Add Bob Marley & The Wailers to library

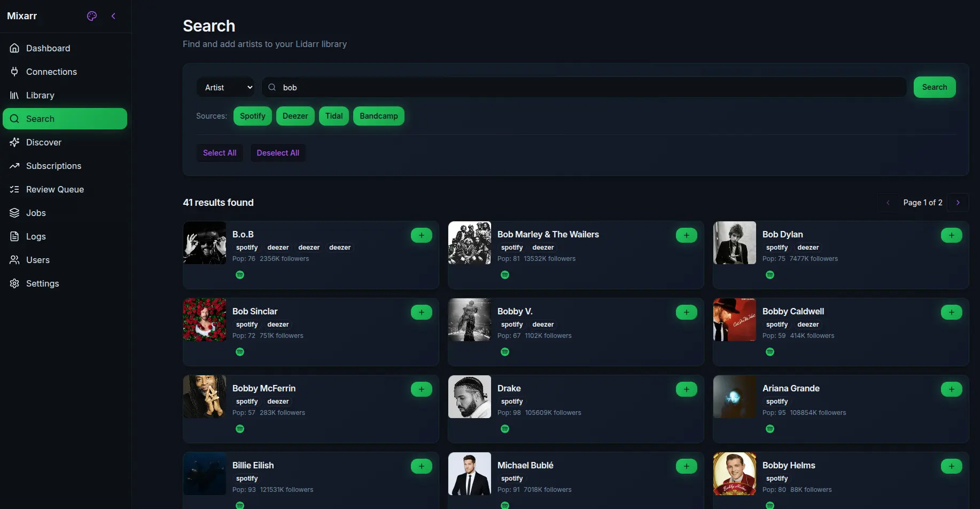(x=686, y=235)
